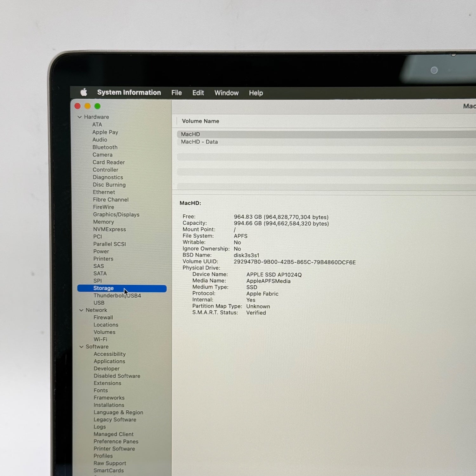Click the Volume Name column header
476x476 pixels.
201,121
